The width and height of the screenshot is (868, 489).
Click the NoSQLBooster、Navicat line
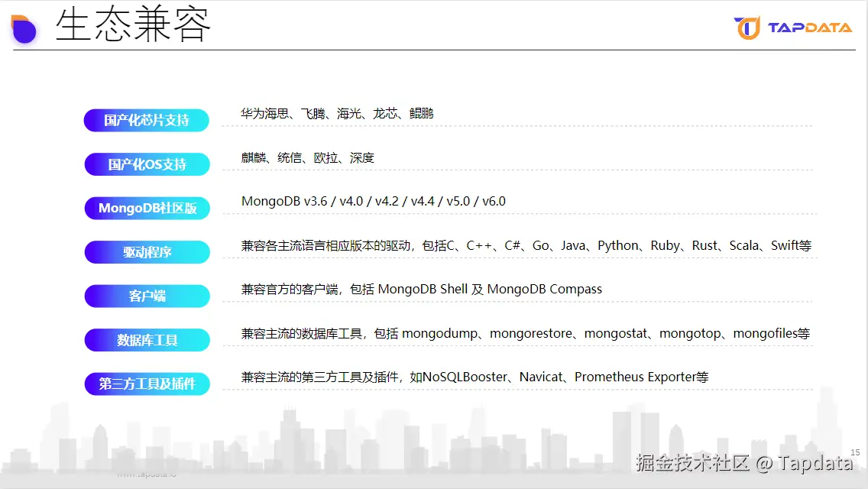tap(475, 377)
